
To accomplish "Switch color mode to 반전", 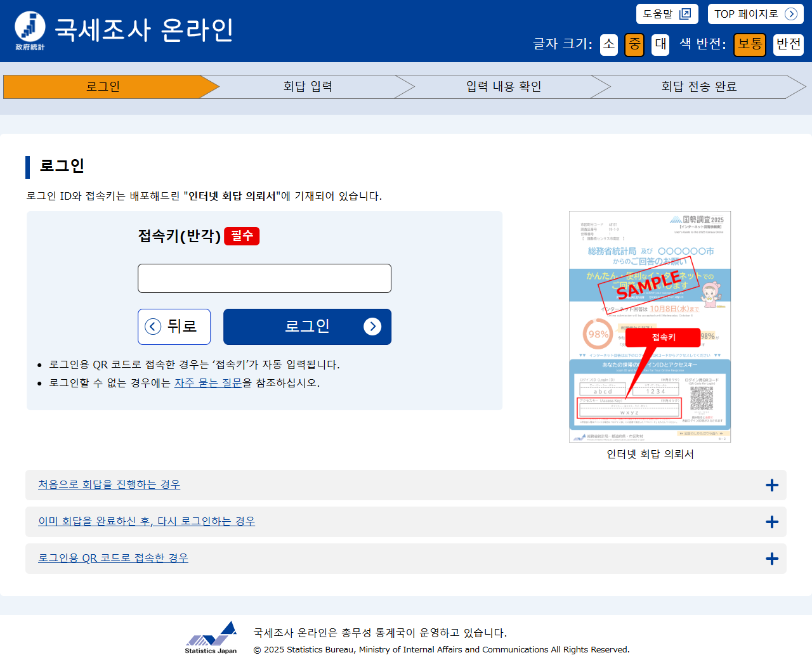I will 788,44.
